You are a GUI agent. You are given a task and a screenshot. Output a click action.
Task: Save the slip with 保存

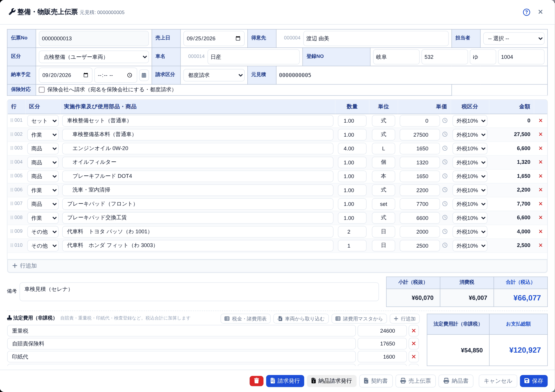point(534,381)
